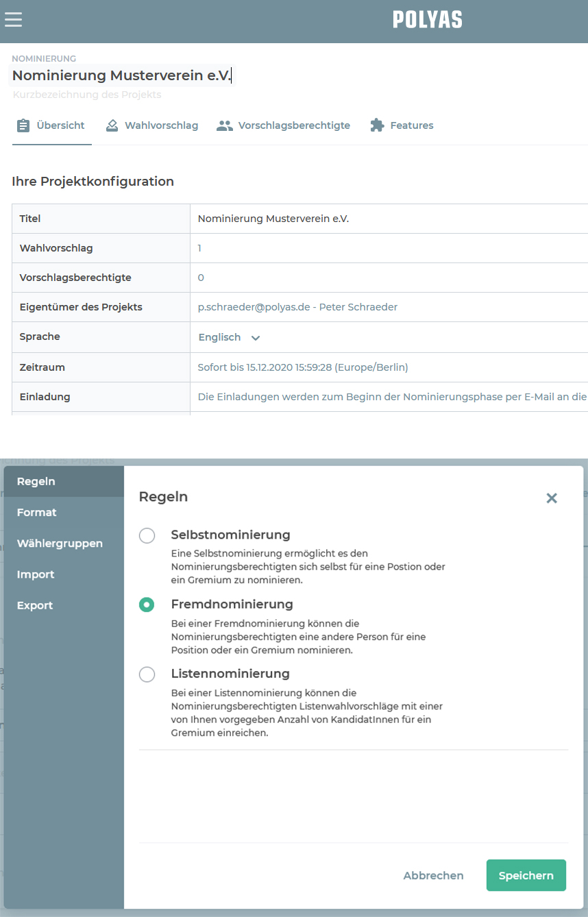The height and width of the screenshot is (917, 588).
Task: Open the hamburger menu icon
Action: (14, 19)
